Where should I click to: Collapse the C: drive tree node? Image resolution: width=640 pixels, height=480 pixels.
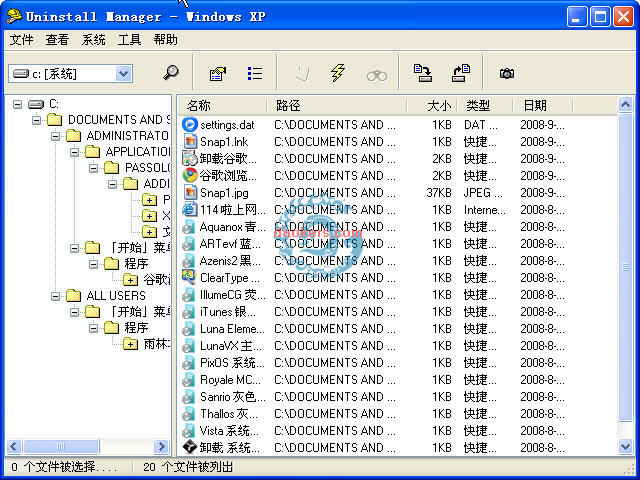click(x=17, y=104)
